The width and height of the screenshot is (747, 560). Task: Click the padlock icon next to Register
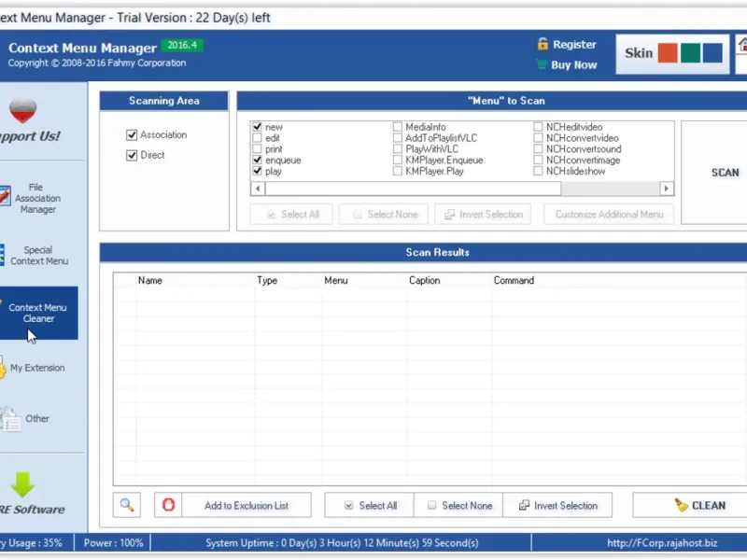coord(543,44)
